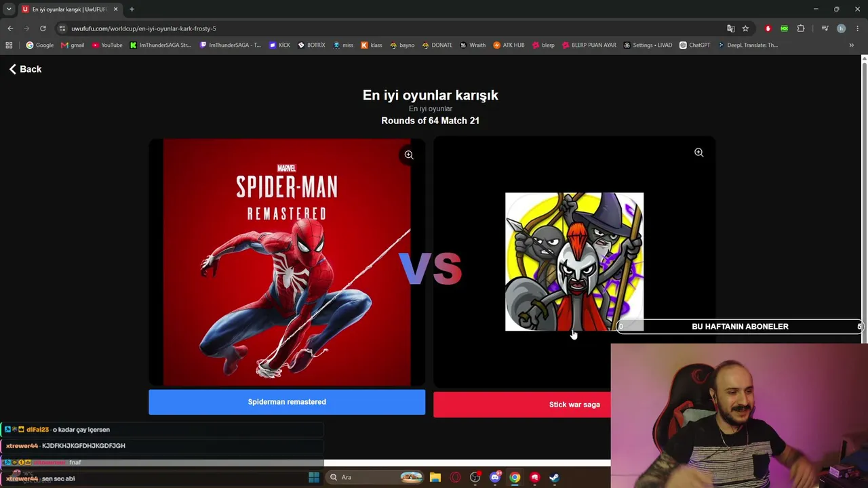Open the ImThunderSAGA Str... Kick bookmark

[x=161, y=45]
